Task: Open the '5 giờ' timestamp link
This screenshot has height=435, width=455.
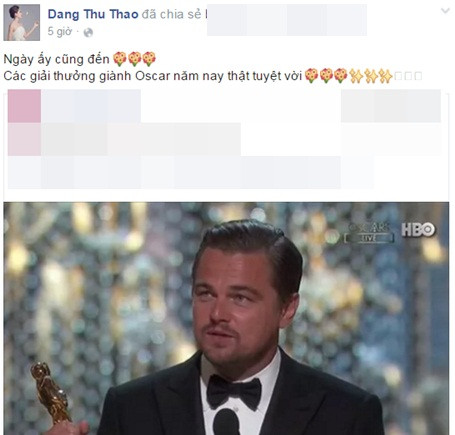Action: 60,32
